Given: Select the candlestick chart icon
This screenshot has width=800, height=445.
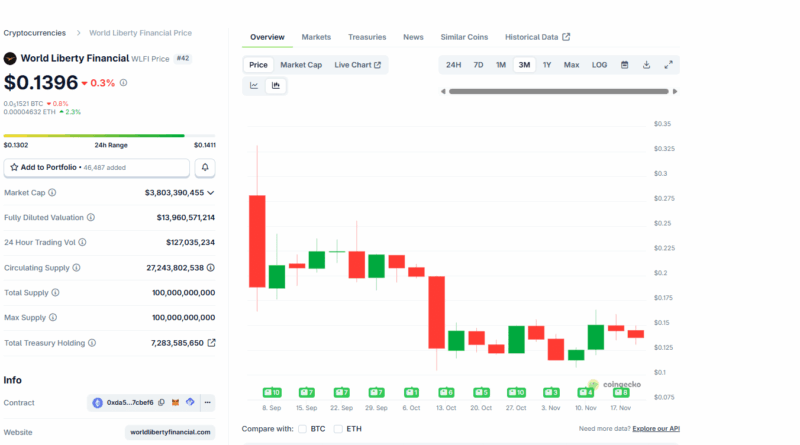Looking at the screenshot, I should point(276,86).
